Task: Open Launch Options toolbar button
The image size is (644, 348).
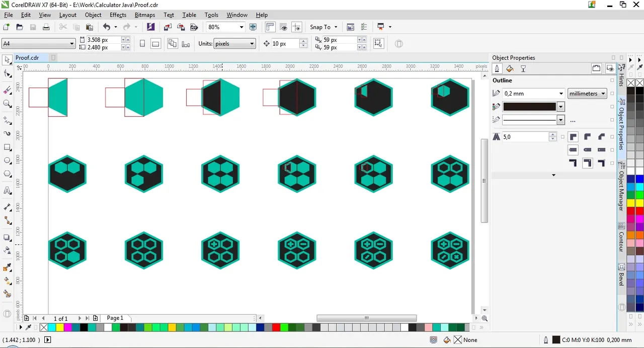Action: click(x=381, y=27)
